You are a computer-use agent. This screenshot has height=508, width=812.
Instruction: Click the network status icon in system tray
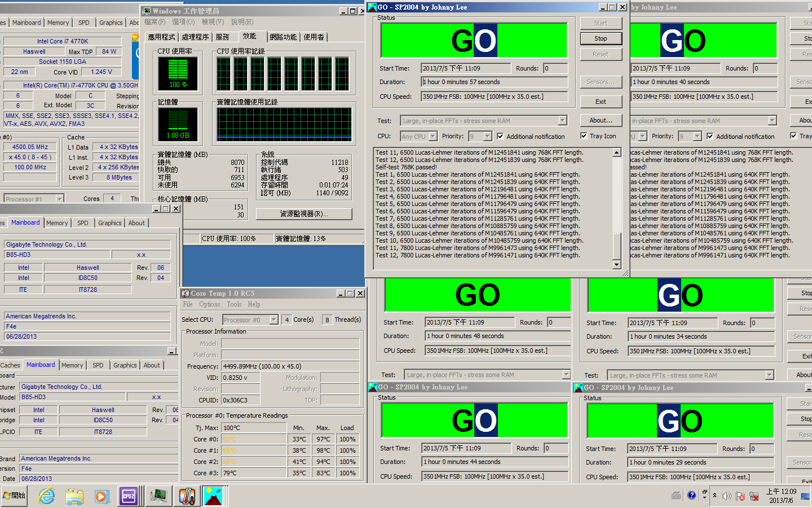pos(753,496)
